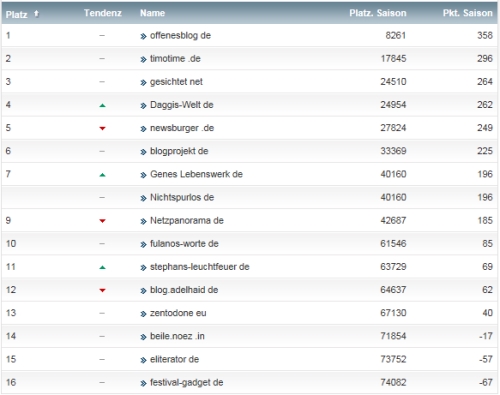Click the green up trend icon for Genes Lebenswerk

pyautogui.click(x=102, y=175)
